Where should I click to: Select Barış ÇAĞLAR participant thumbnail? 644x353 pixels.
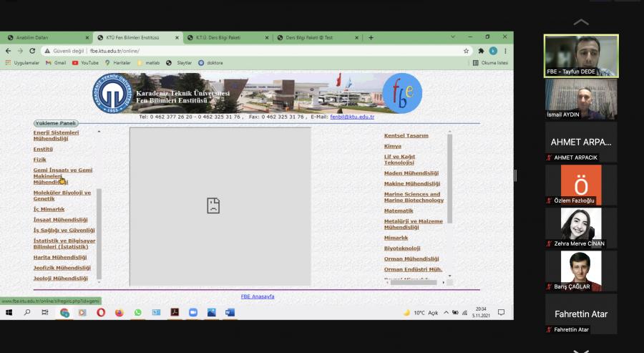(581, 271)
